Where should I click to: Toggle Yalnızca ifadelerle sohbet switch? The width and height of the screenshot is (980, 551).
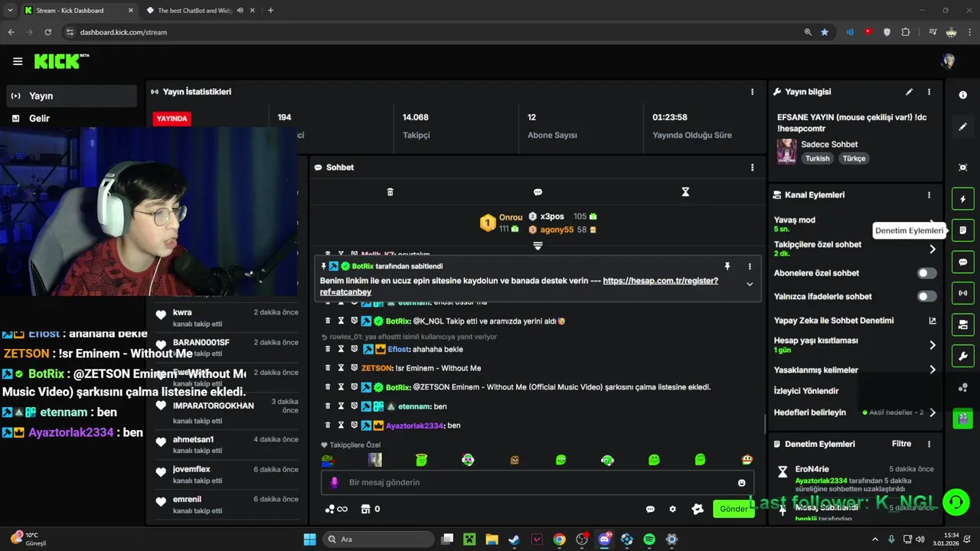click(926, 297)
